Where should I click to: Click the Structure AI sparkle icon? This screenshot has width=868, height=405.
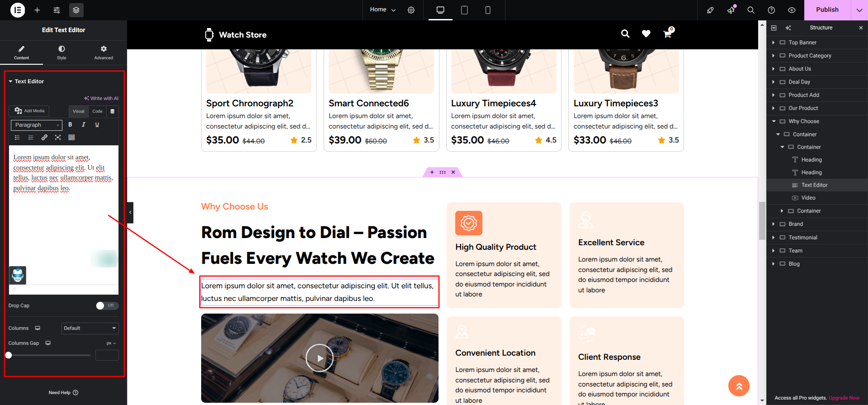coord(788,28)
